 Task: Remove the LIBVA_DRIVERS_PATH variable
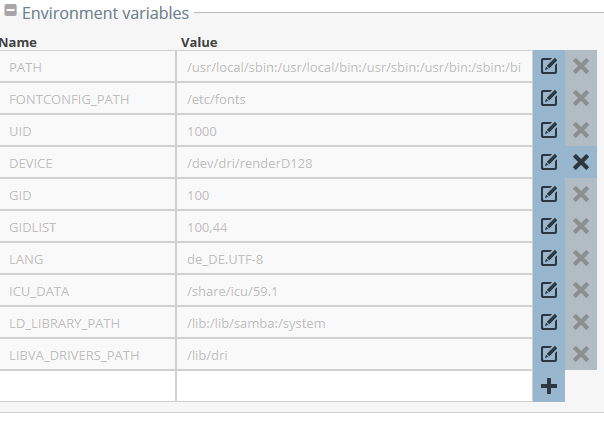click(581, 354)
